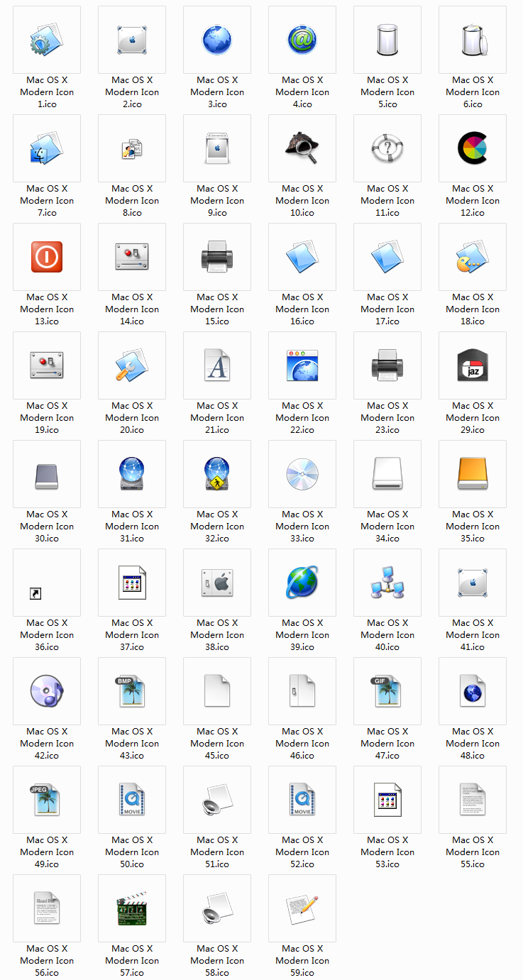Select the blank document icon 45.ico
Image resolution: width=523 pixels, height=980 pixels.
click(217, 691)
